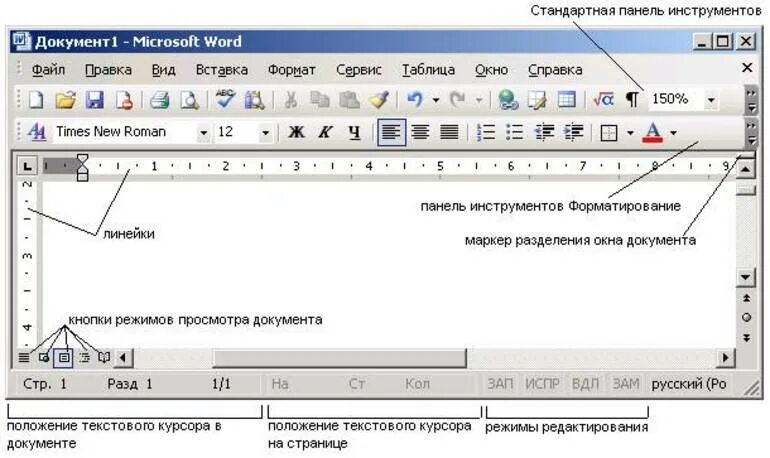This screenshot has height=458, width=770.
Task: Switch to Reading Layout view button
Action: [x=104, y=357]
